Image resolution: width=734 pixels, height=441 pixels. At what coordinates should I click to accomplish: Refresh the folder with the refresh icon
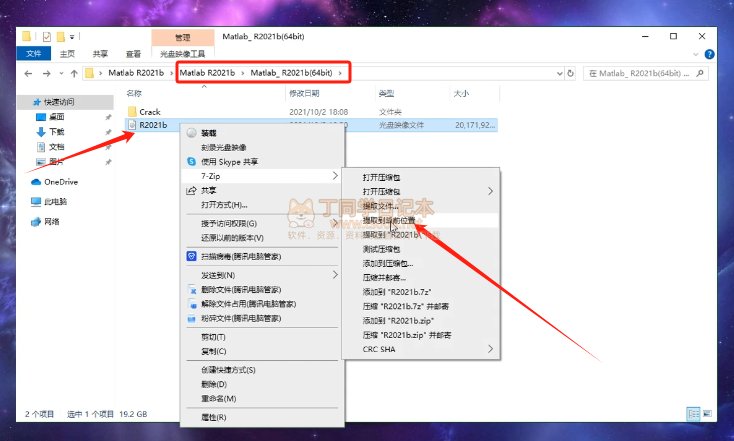(x=570, y=74)
